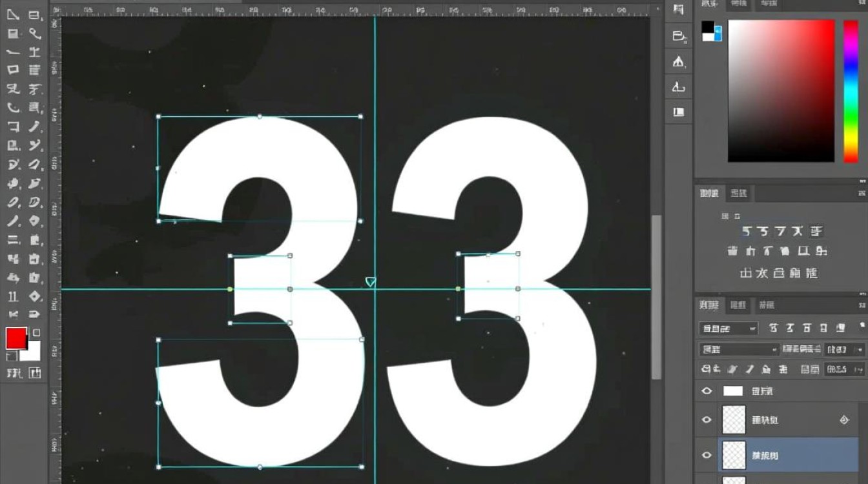
Task: Click the center marker where the cyan guides cross
Action: [x=371, y=282]
